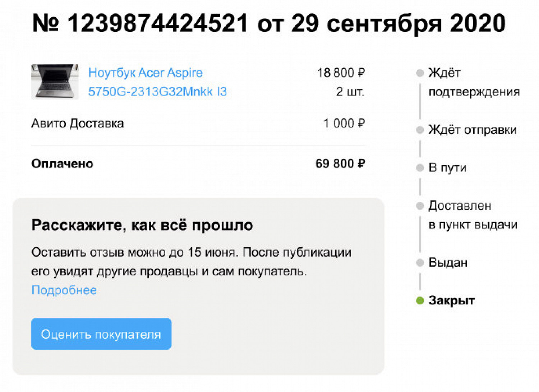The height and width of the screenshot is (392, 539).
Task: Click the laptop product thumbnail image
Action: [x=55, y=81]
